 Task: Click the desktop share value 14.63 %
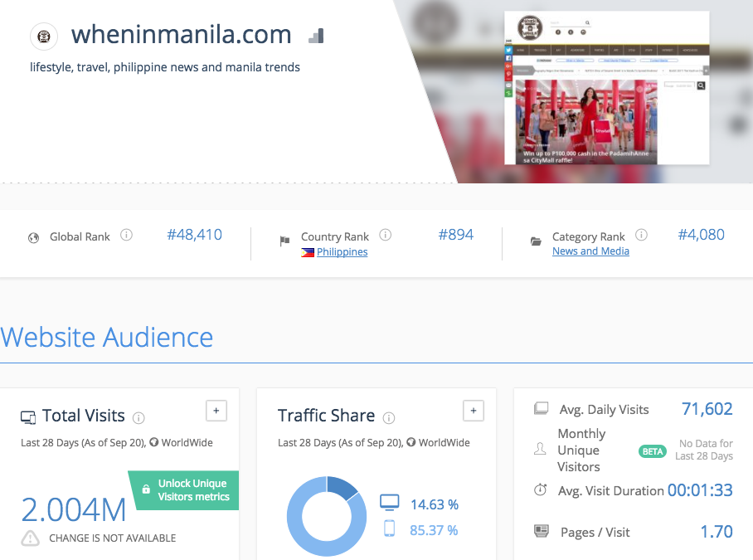[x=435, y=504]
